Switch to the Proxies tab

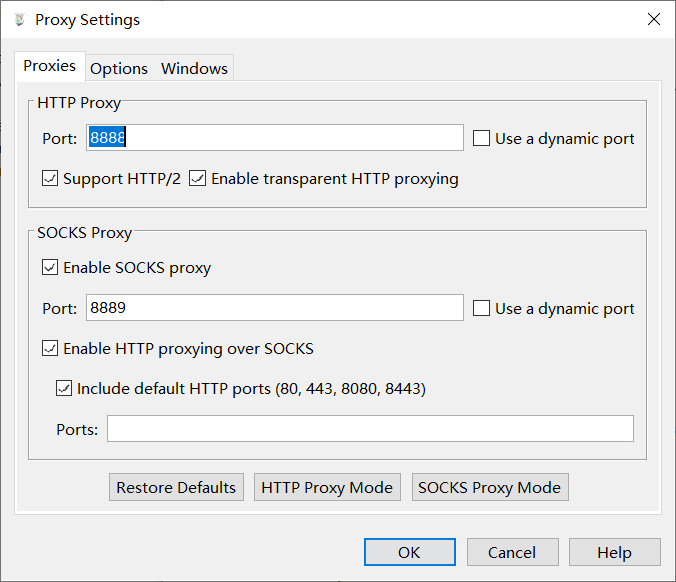point(49,66)
